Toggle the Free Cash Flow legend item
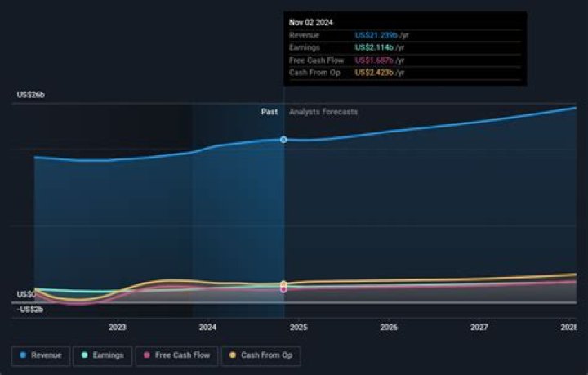 click(x=176, y=355)
